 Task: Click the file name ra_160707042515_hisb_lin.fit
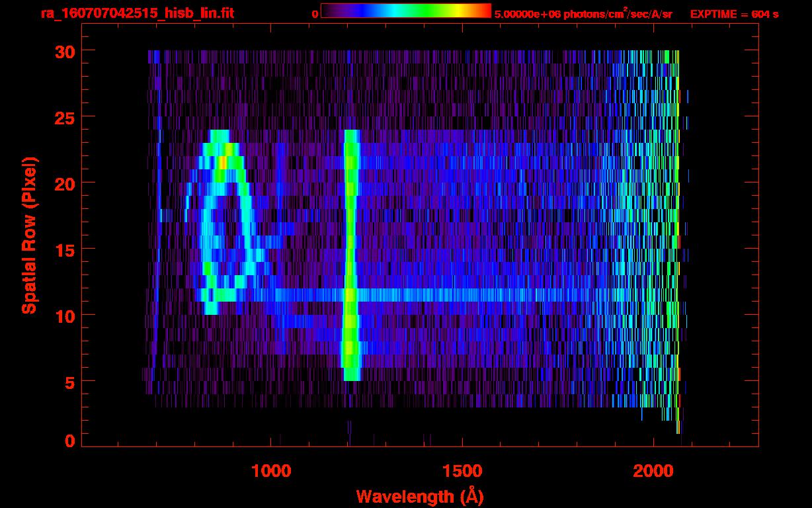tap(137, 13)
